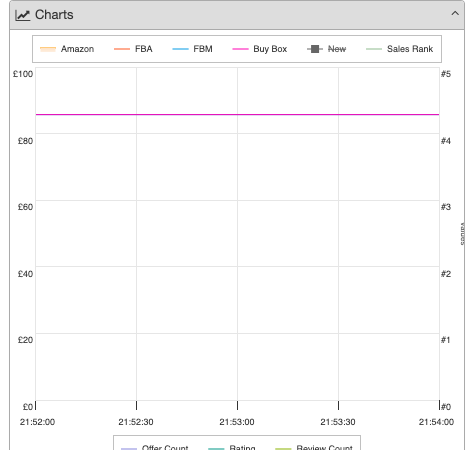Click the £20 y-axis label

[x=25, y=340]
